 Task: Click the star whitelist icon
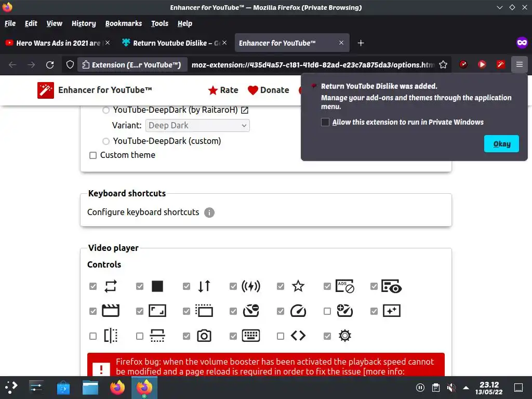pyautogui.click(x=298, y=286)
